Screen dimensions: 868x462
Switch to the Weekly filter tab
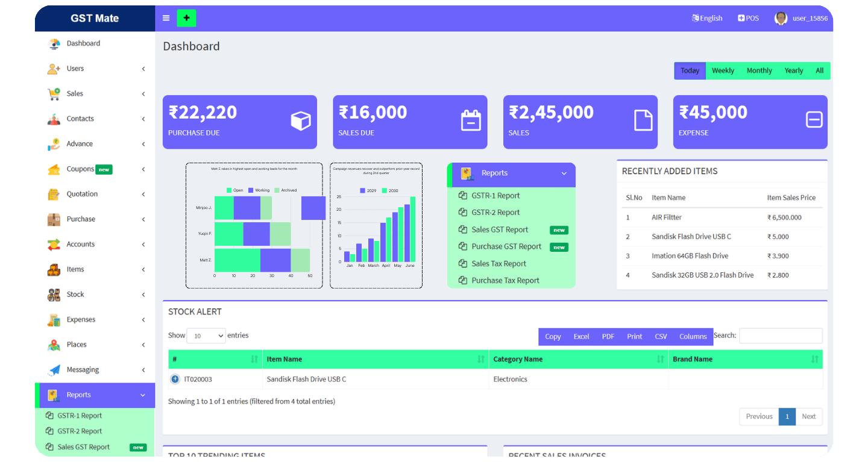(x=723, y=70)
